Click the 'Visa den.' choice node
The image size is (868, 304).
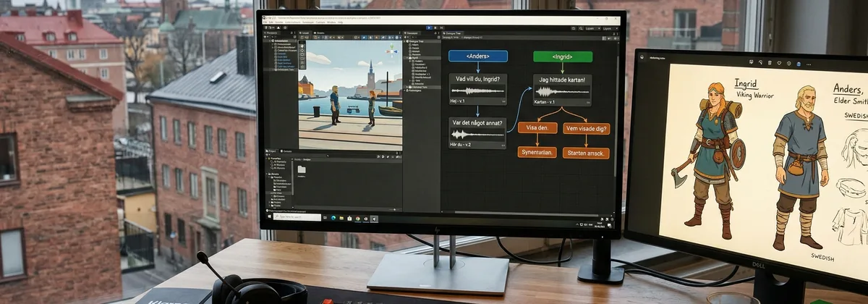tap(537, 129)
